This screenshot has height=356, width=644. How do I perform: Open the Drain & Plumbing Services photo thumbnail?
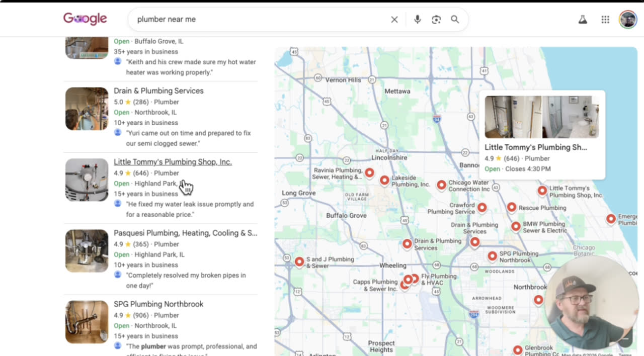[x=87, y=109]
